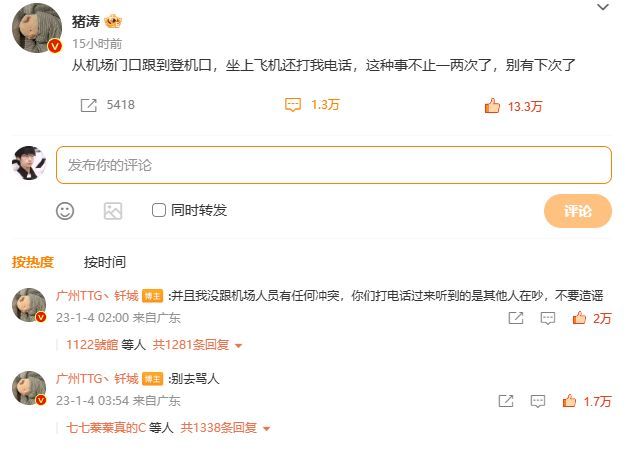Open the 猪涛 profile name link
The width and height of the screenshot is (632, 450).
86,21
